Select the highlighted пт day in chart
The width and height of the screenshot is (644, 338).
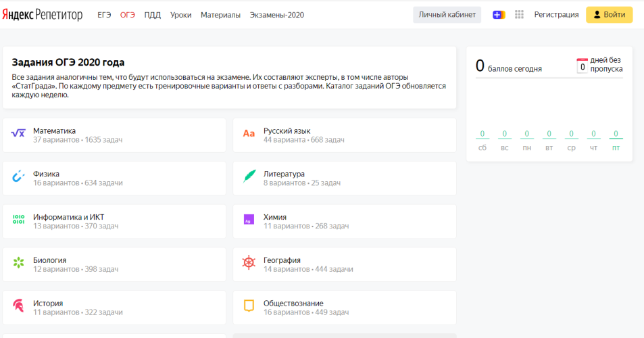coord(615,141)
